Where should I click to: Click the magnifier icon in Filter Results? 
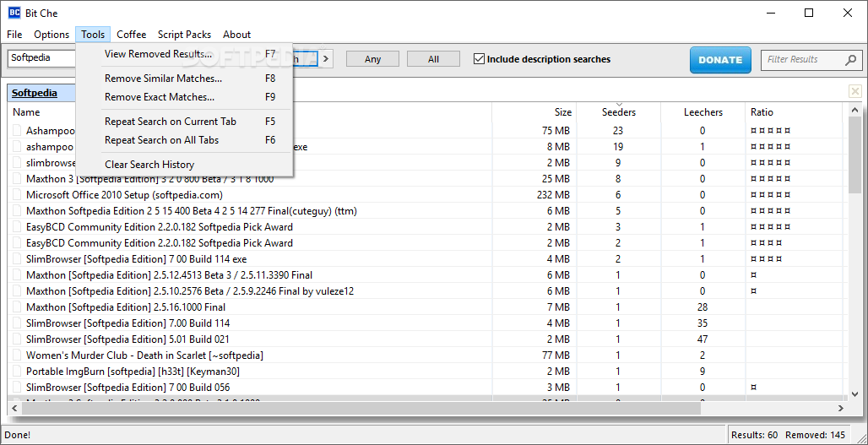[x=851, y=60]
